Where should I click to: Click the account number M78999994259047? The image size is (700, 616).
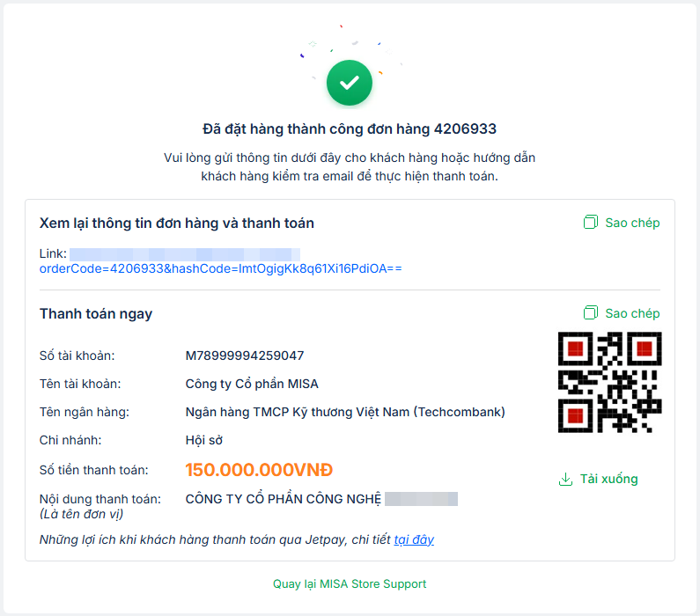(245, 356)
